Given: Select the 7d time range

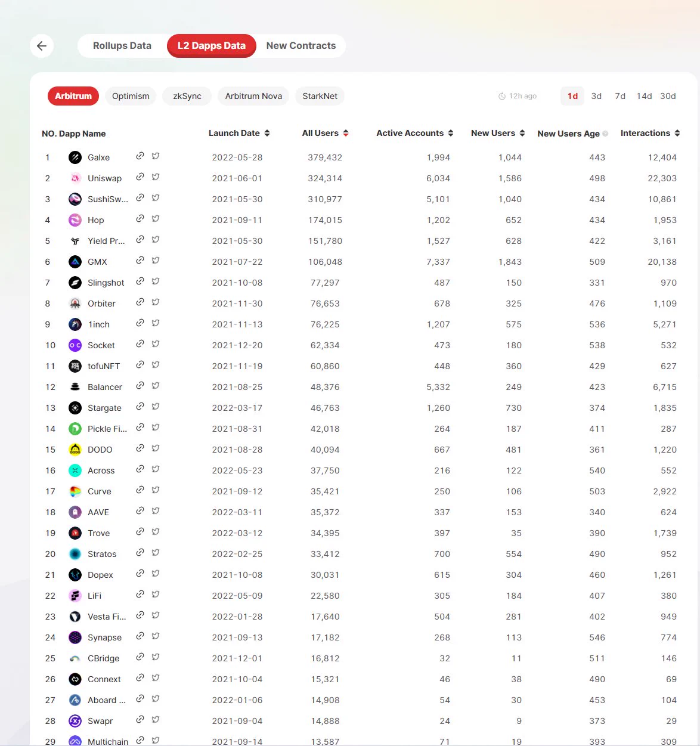Looking at the screenshot, I should [x=620, y=96].
